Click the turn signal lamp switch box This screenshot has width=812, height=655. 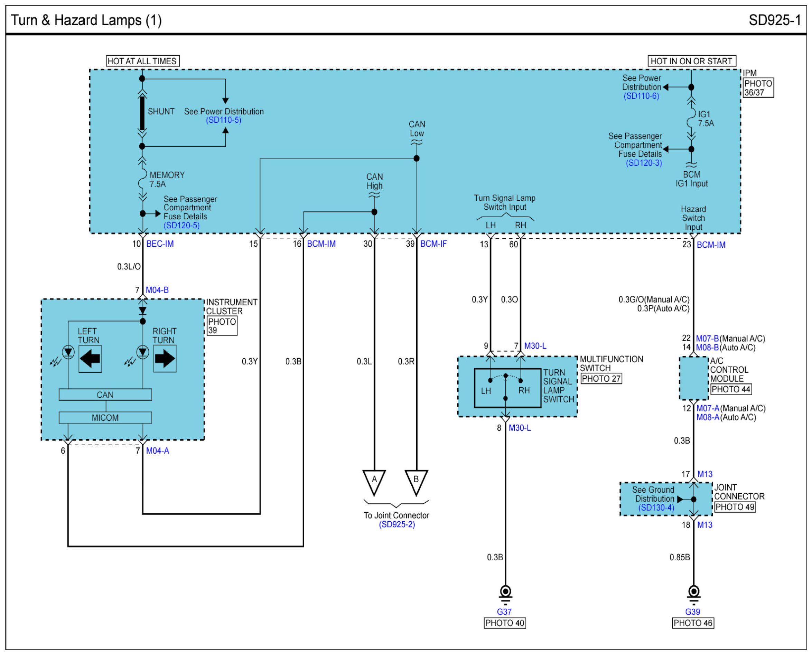tap(507, 388)
